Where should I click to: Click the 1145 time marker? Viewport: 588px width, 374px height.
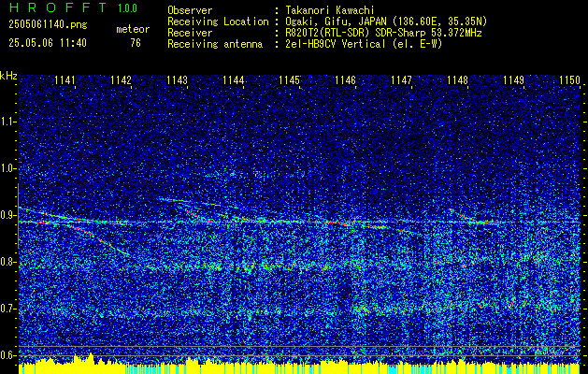(x=290, y=80)
